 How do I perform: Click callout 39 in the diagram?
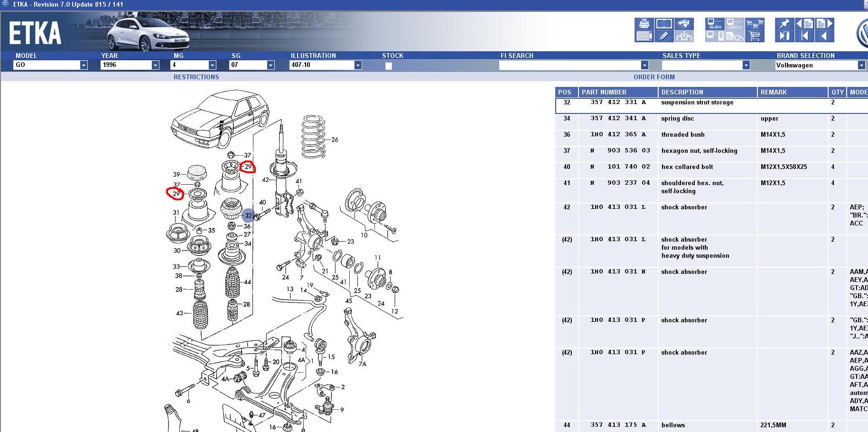point(177,174)
